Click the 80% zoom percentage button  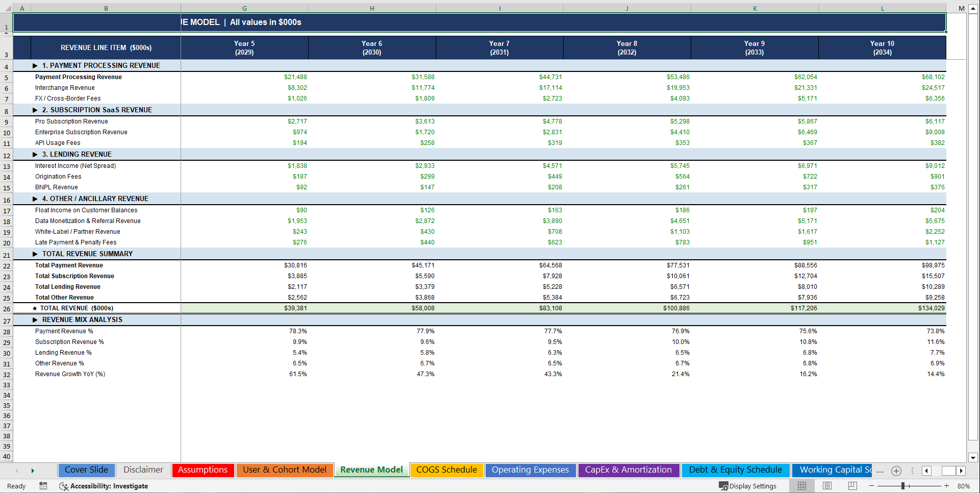(963, 486)
